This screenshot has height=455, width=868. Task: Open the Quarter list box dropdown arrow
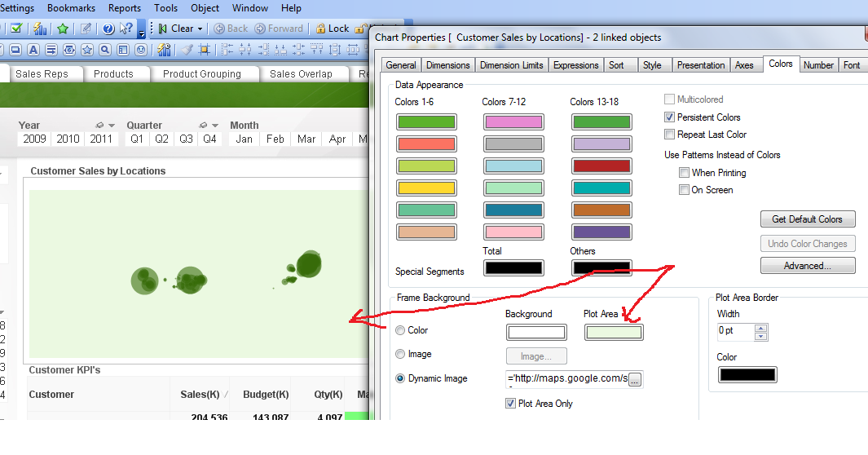215,126
